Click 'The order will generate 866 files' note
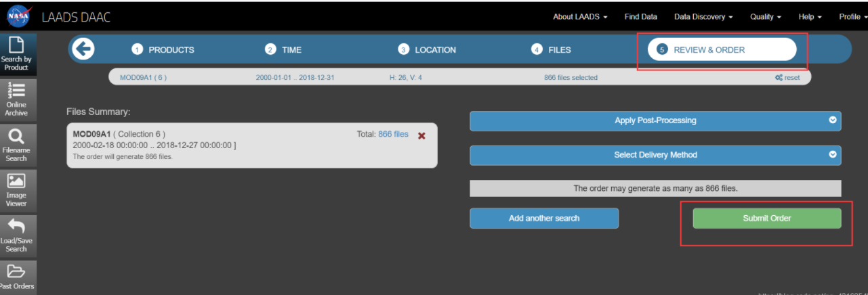868x295 pixels. 123,156
